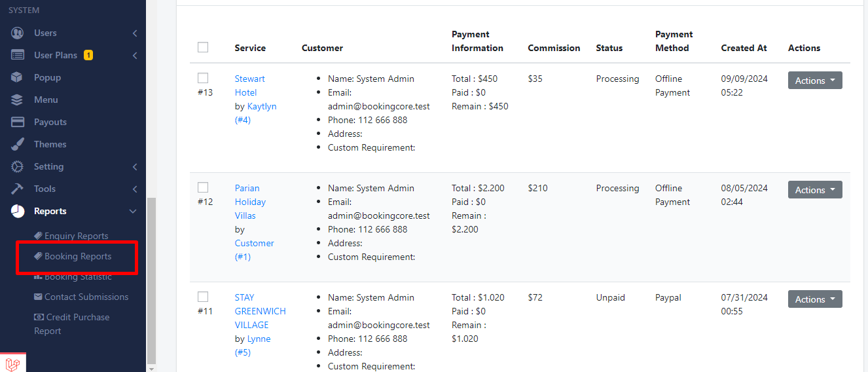Open the Stewart Hotel service link
868x372 pixels.
[249, 85]
